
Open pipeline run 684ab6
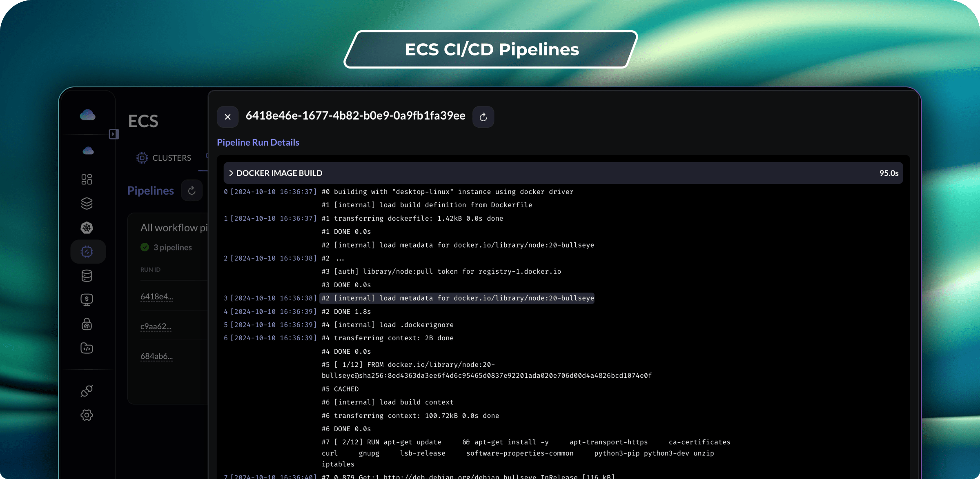157,356
